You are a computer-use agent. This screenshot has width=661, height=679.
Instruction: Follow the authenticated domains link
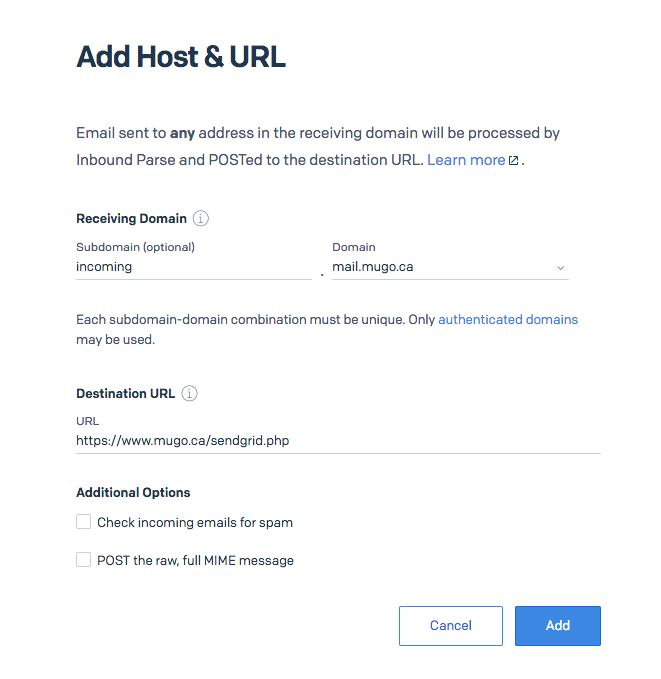pos(508,320)
